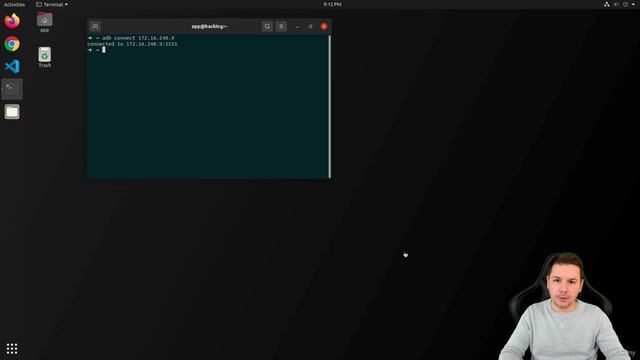This screenshot has width=640, height=360.
Task: Open terminal search via magnifier icon
Action: point(267,27)
